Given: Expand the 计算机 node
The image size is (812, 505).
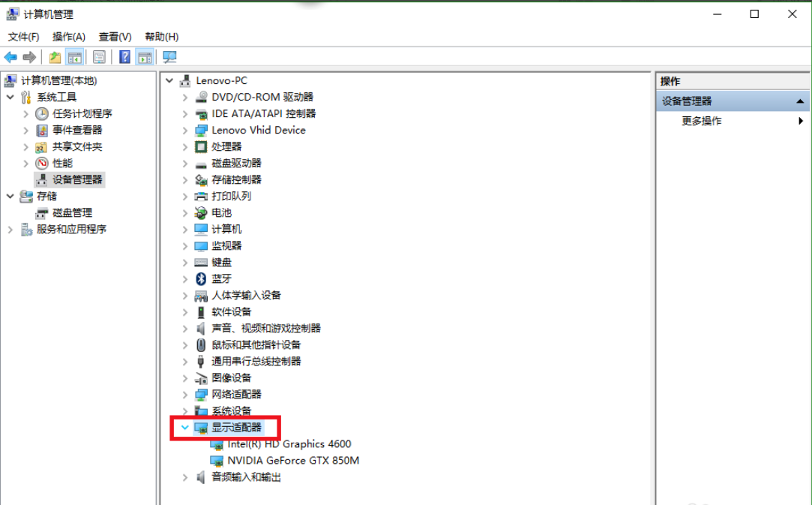Looking at the screenshot, I should (185, 229).
